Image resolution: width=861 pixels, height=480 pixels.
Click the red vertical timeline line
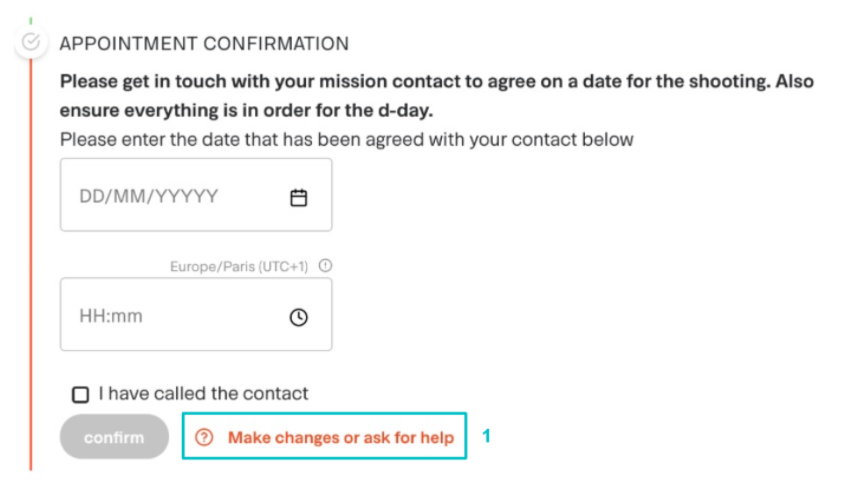point(31,264)
